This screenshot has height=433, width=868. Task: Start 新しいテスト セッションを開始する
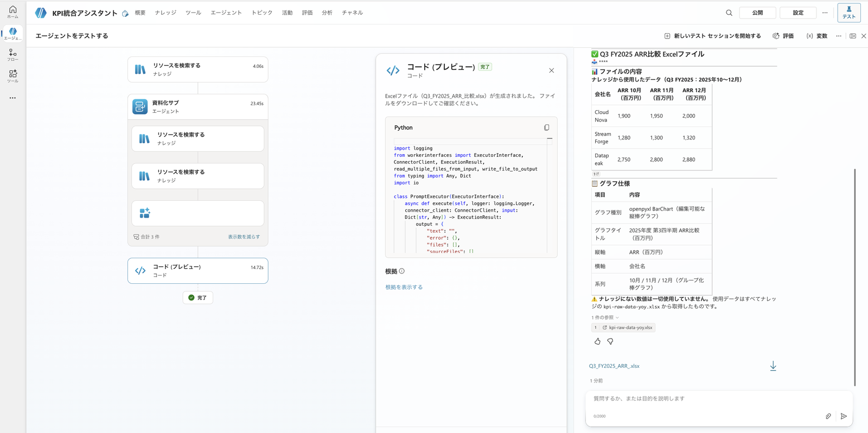712,36
